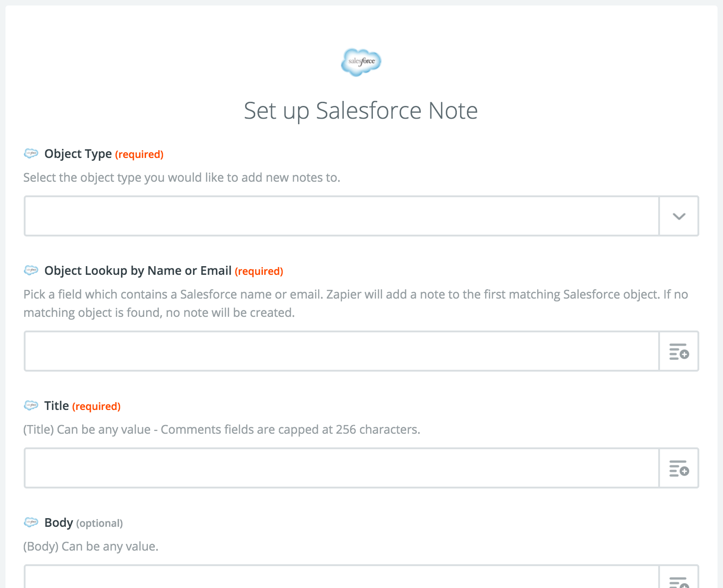Click the 'Object Type' label text

78,154
